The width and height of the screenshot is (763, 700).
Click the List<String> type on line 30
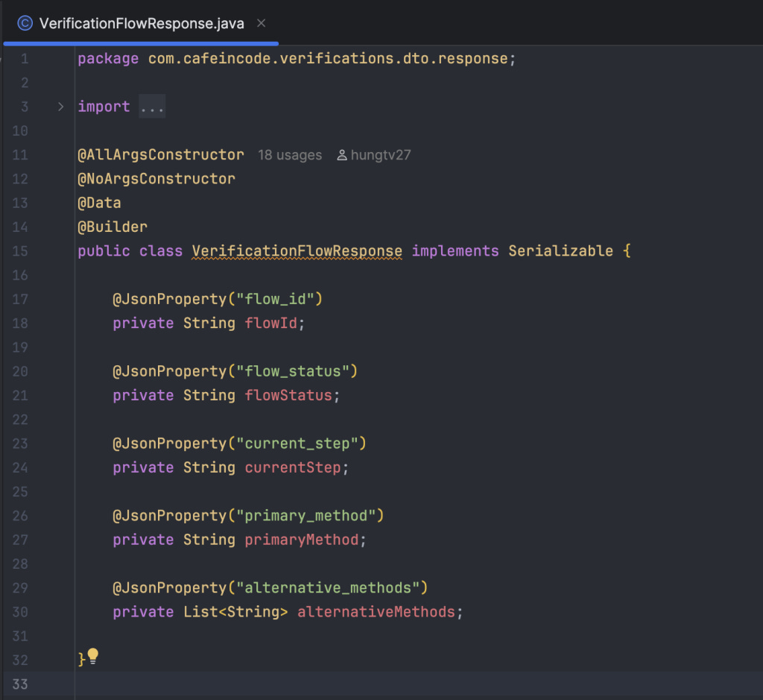(x=235, y=612)
